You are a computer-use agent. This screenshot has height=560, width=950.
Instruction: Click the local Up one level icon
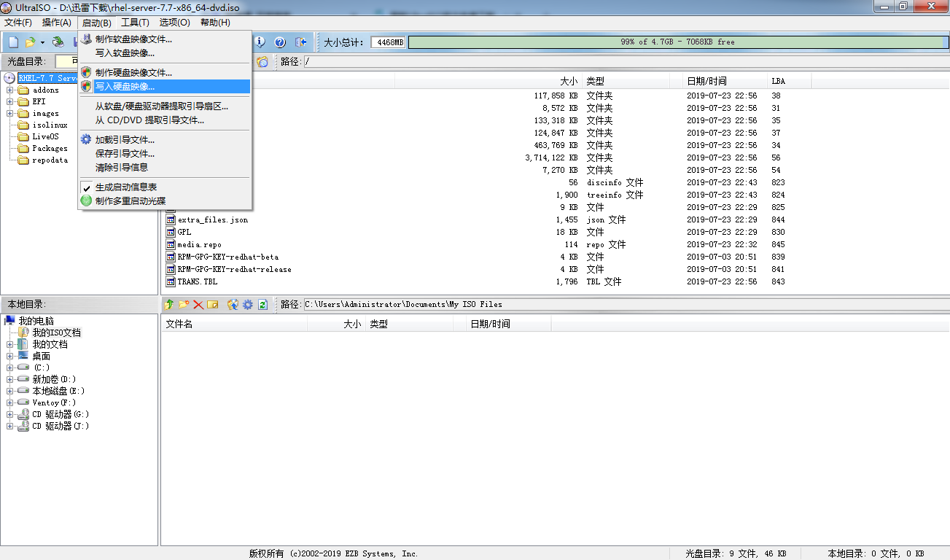(x=169, y=304)
